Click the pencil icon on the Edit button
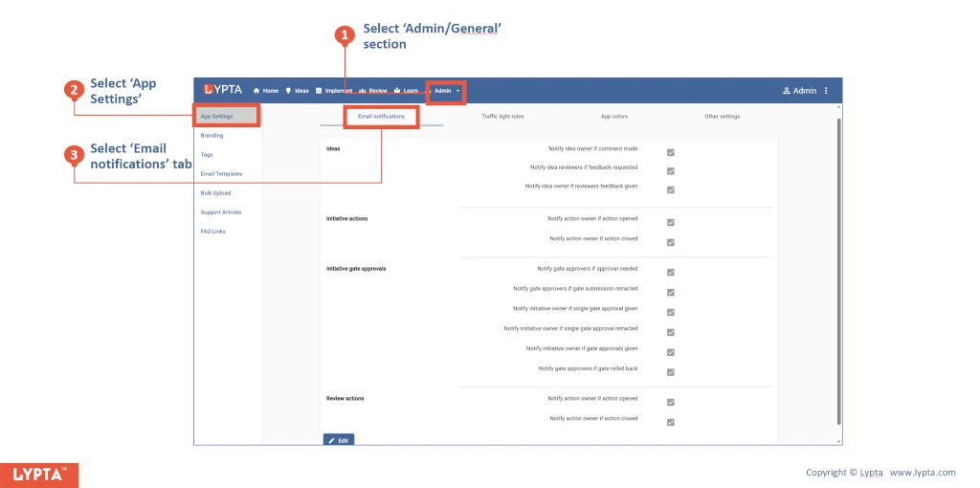980x488 pixels. pyautogui.click(x=331, y=440)
